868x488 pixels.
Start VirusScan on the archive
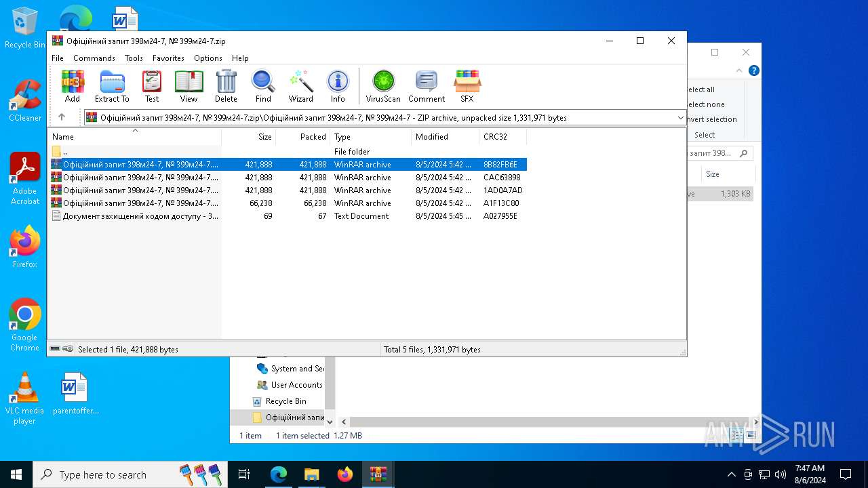(x=383, y=86)
